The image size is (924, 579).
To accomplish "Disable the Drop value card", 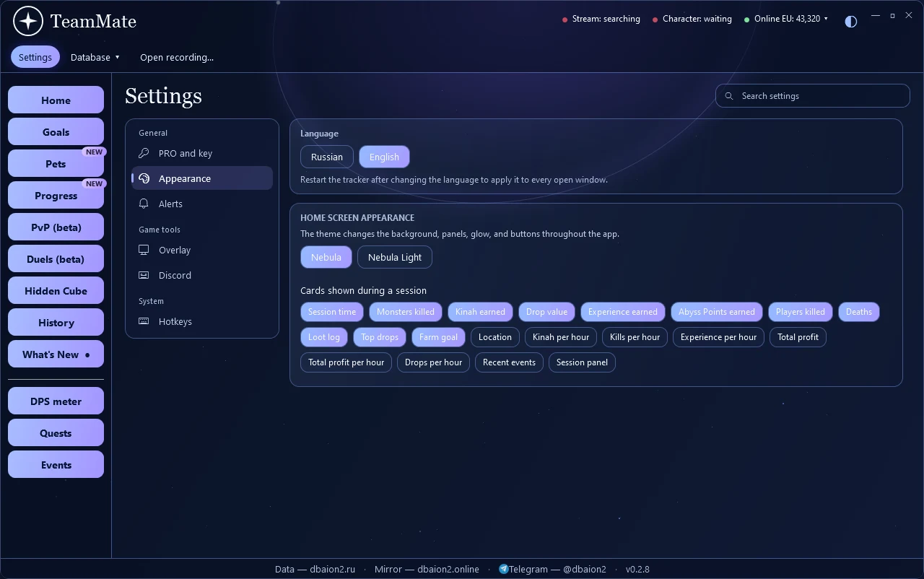I will click(546, 312).
